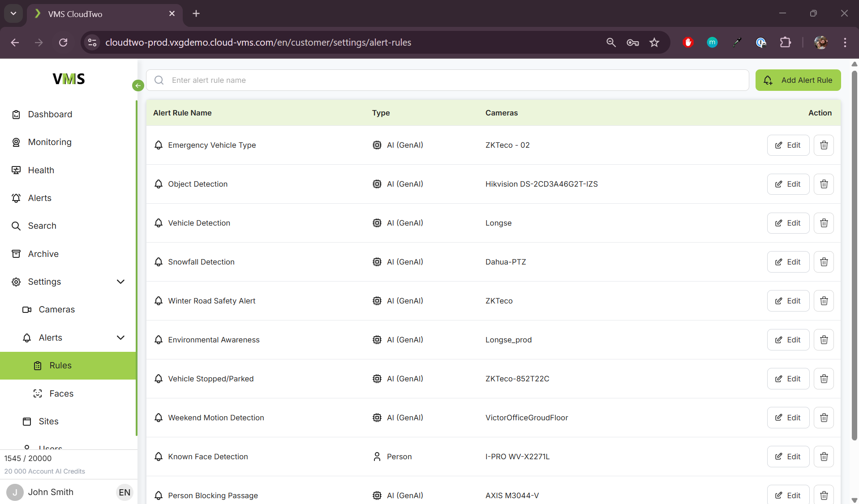Viewport: 859px width, 504px height.
Task: Open the browser tab search dropdown
Action: click(x=13, y=13)
